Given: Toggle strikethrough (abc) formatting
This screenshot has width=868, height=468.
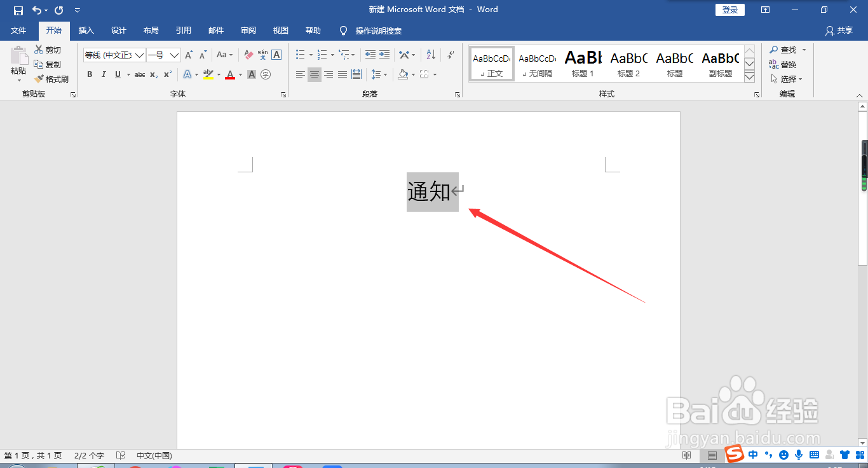Looking at the screenshot, I should click(140, 74).
